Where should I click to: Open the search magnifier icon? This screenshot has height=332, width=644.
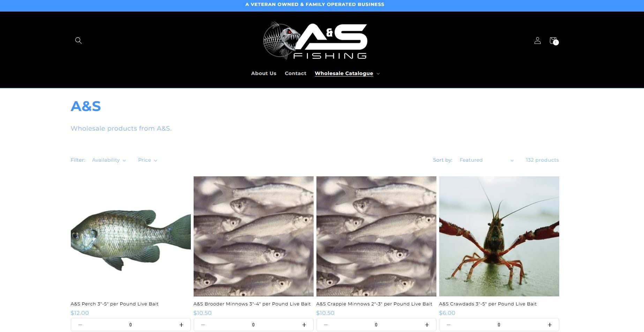point(78,40)
